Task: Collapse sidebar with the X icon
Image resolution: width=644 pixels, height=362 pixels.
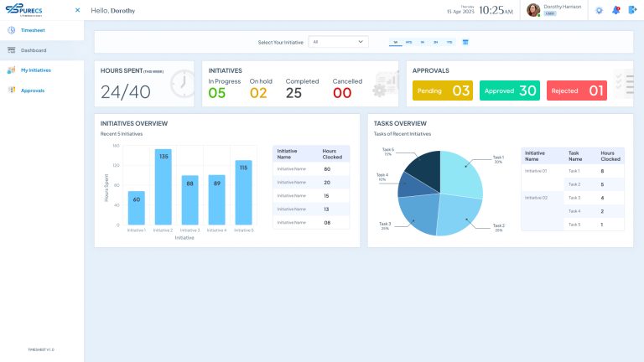Action: click(78, 11)
